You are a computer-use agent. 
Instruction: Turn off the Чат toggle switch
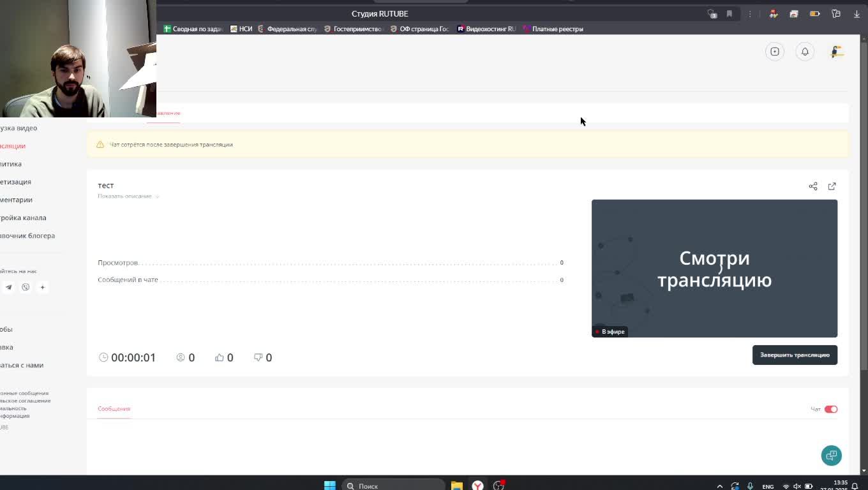tap(831, 409)
